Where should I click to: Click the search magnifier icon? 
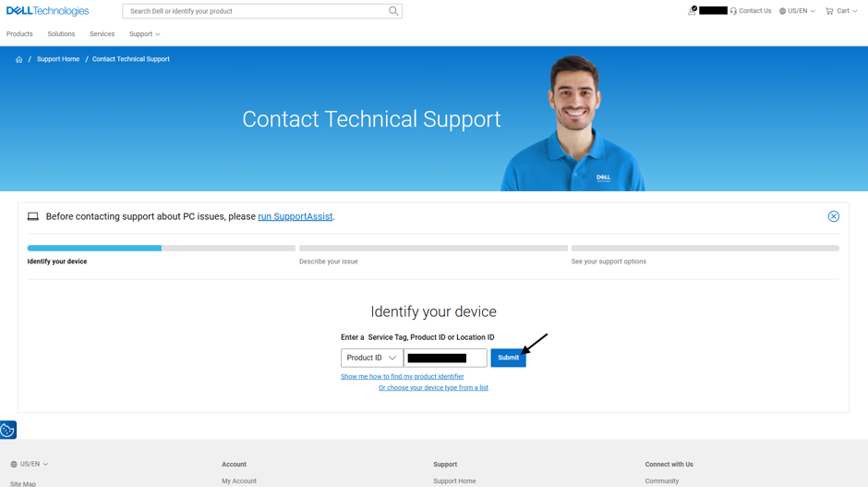393,11
